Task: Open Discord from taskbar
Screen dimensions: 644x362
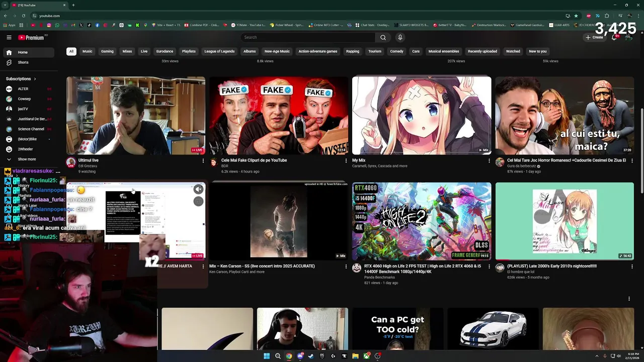Action: [x=300, y=356]
